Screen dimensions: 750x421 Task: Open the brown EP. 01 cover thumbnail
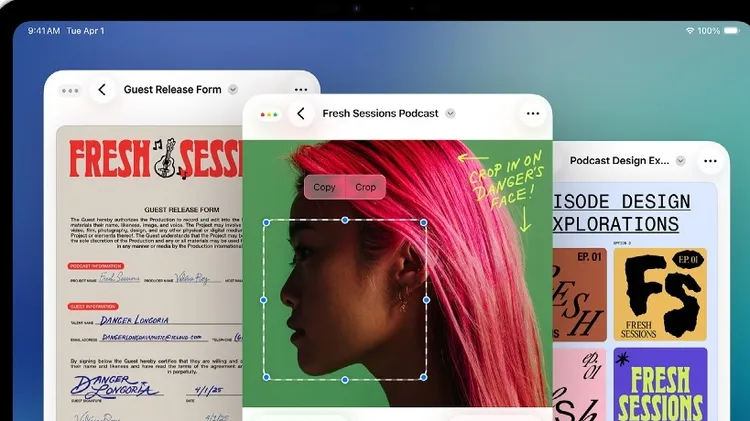point(579,294)
